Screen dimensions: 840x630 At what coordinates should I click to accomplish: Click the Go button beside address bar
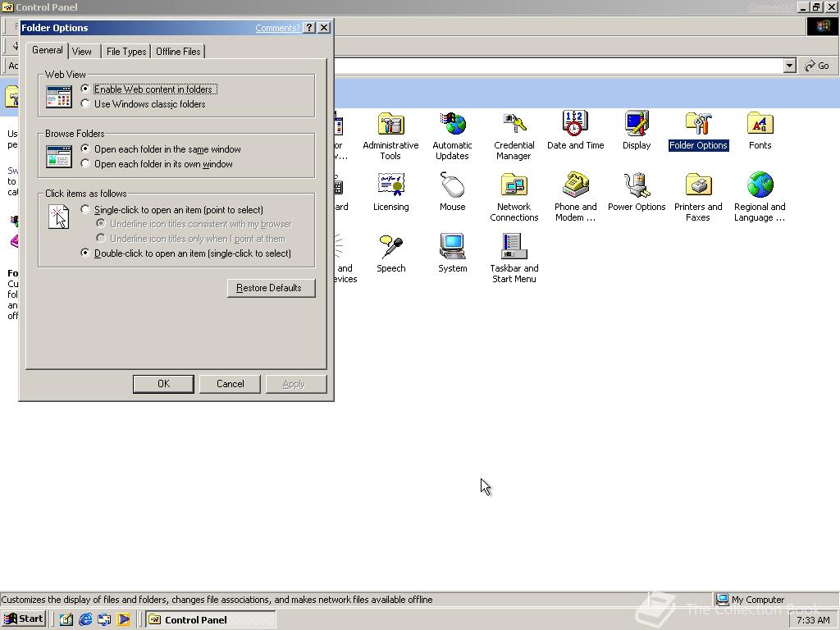pos(818,66)
